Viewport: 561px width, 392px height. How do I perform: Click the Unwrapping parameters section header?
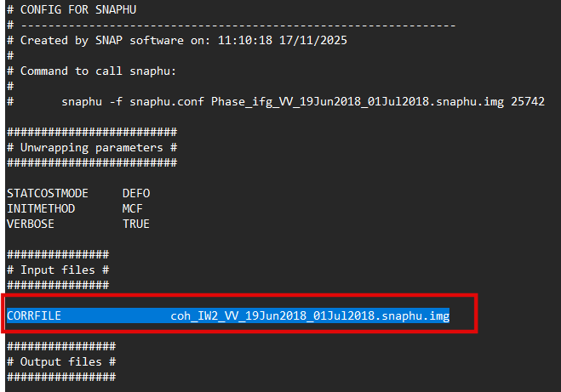tap(91, 147)
